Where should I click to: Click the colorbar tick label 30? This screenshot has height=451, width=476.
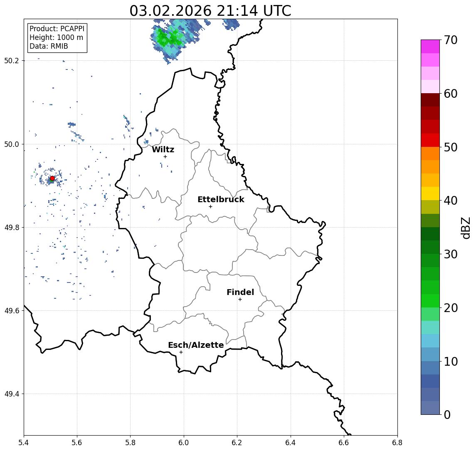[451, 254]
